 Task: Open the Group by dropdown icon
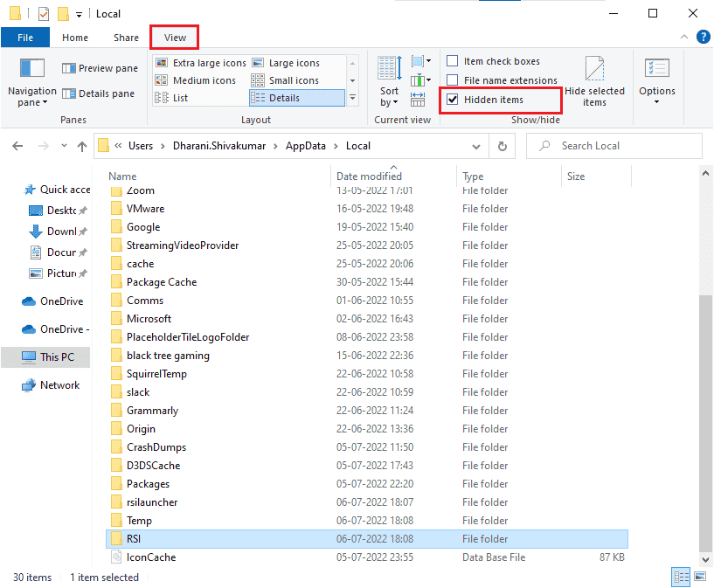click(x=420, y=61)
